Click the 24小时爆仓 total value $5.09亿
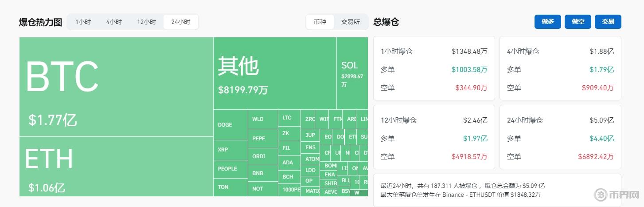Screen dimensions: 644x207 pyautogui.click(x=602, y=120)
